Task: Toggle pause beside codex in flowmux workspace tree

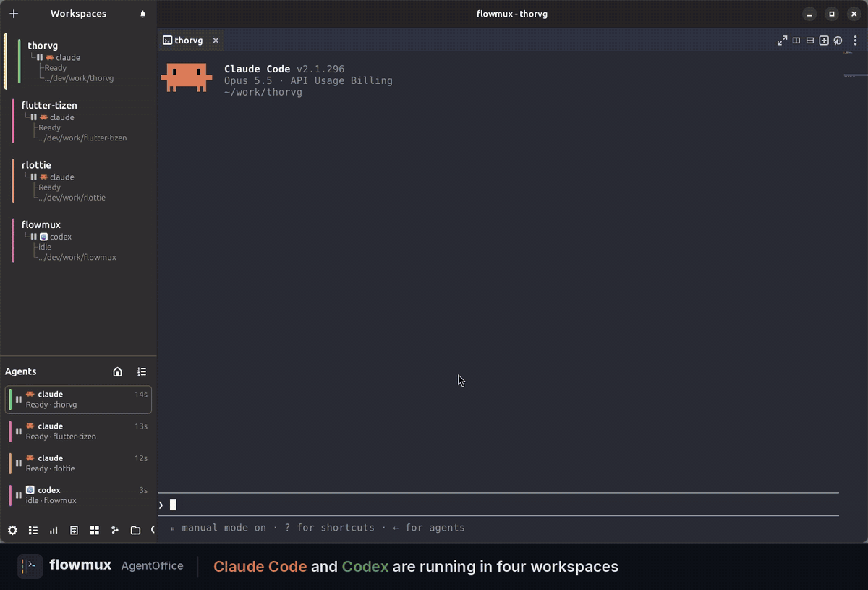Action: tap(34, 237)
